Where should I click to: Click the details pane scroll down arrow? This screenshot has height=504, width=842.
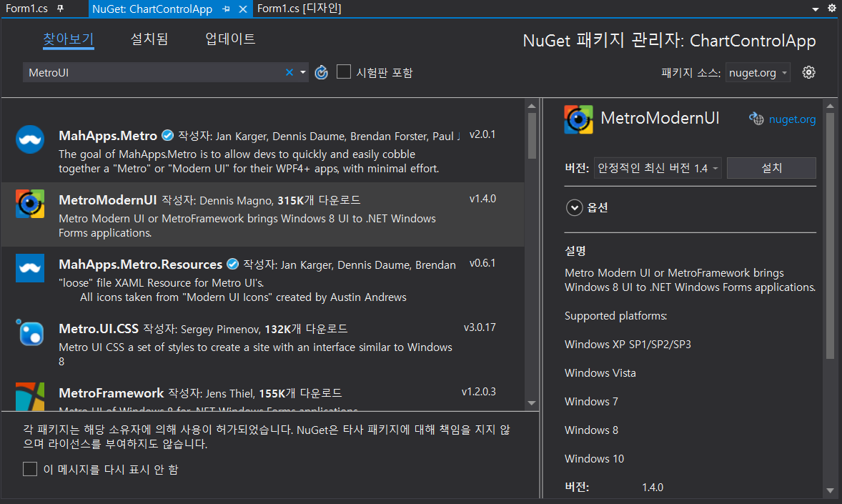(x=830, y=490)
